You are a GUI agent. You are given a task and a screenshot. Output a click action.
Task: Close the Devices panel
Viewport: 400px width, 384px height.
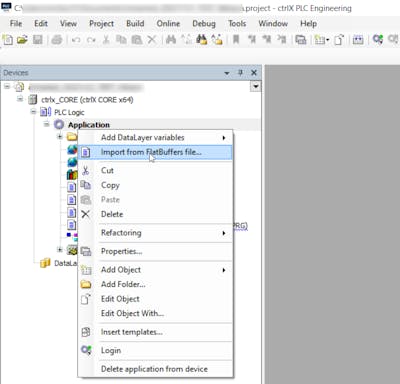tap(254, 72)
